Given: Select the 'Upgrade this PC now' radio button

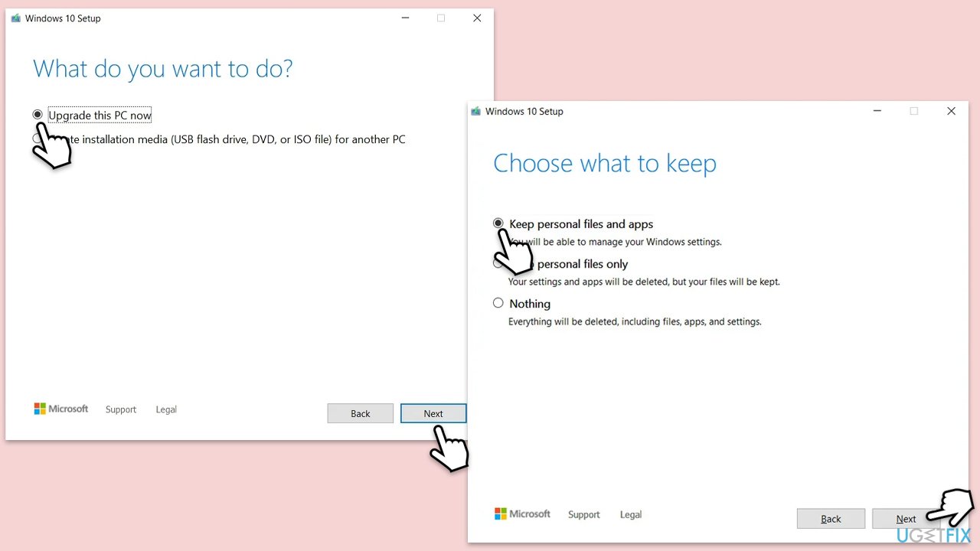Looking at the screenshot, I should (x=38, y=115).
